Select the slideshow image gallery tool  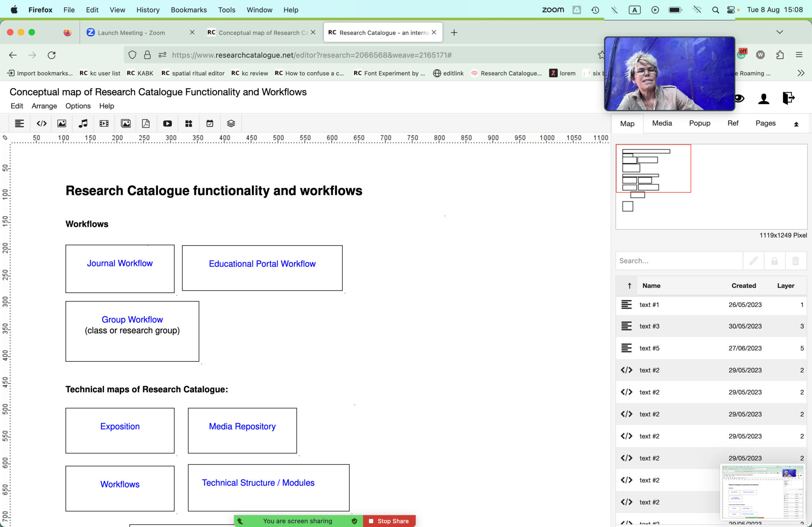(x=126, y=124)
